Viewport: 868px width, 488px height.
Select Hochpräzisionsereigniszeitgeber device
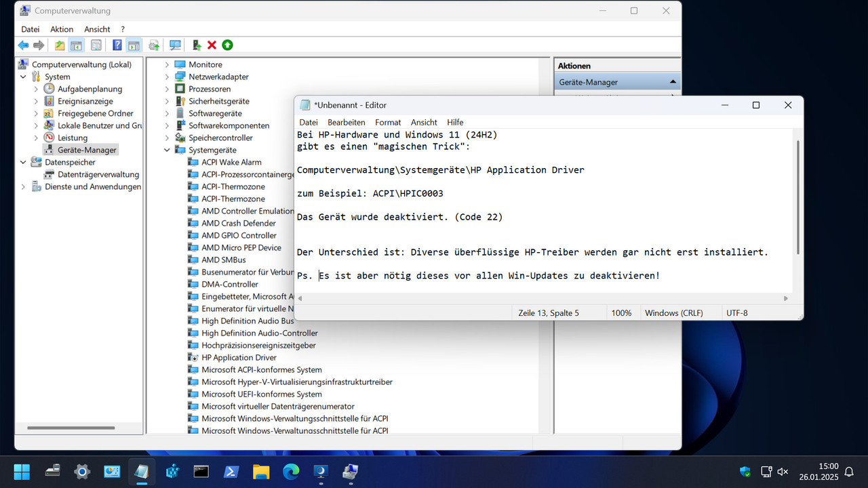258,345
